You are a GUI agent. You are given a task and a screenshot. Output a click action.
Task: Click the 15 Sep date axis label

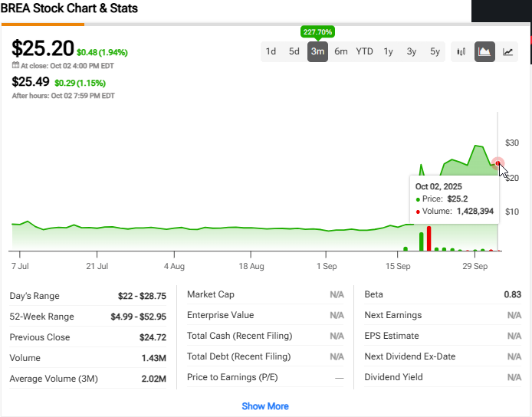(397, 266)
